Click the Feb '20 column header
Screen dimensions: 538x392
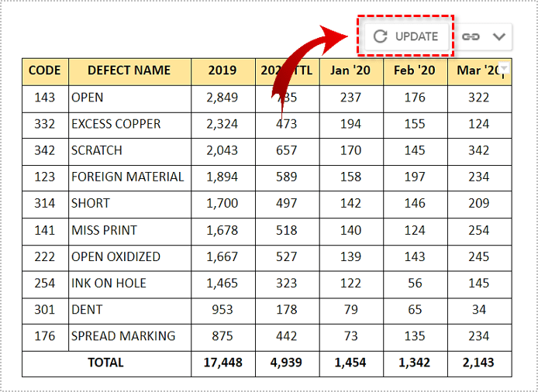[415, 70]
